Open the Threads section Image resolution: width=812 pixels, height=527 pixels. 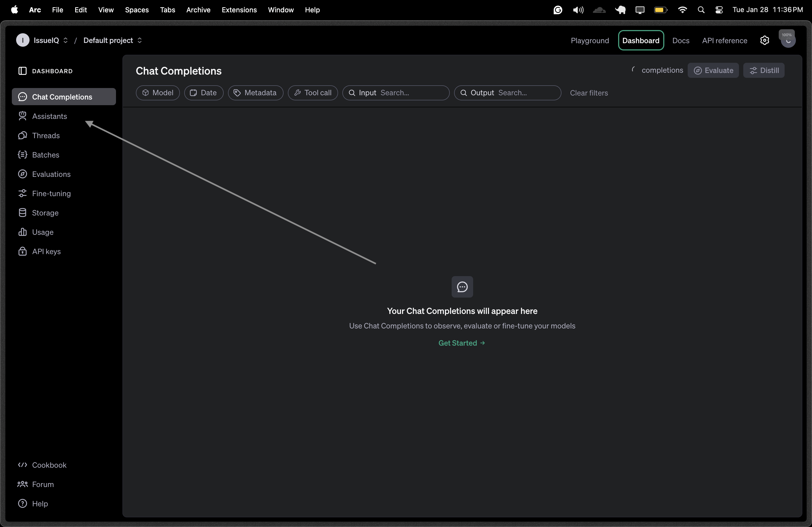click(45, 136)
